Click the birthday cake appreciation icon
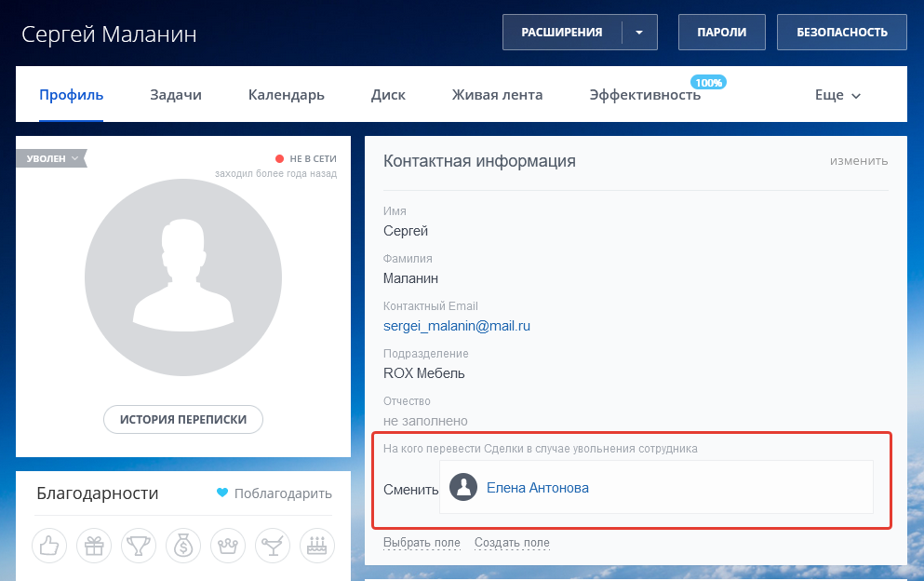The height and width of the screenshot is (581, 924). coord(316,546)
